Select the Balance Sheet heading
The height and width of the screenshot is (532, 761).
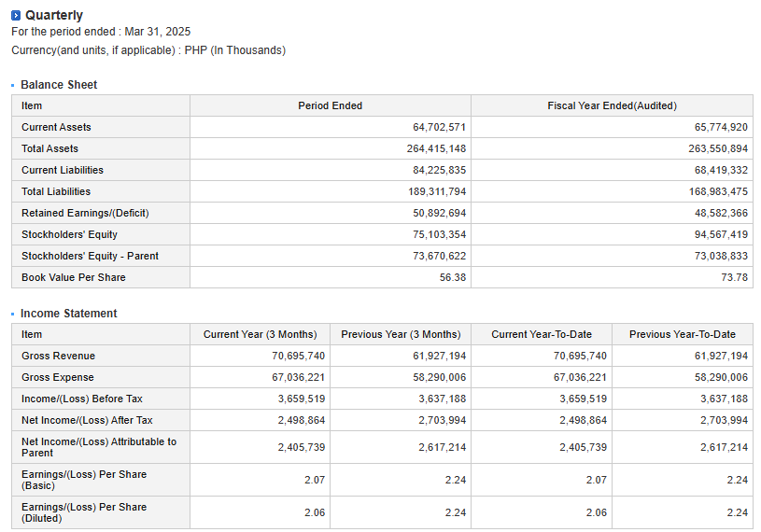point(59,85)
